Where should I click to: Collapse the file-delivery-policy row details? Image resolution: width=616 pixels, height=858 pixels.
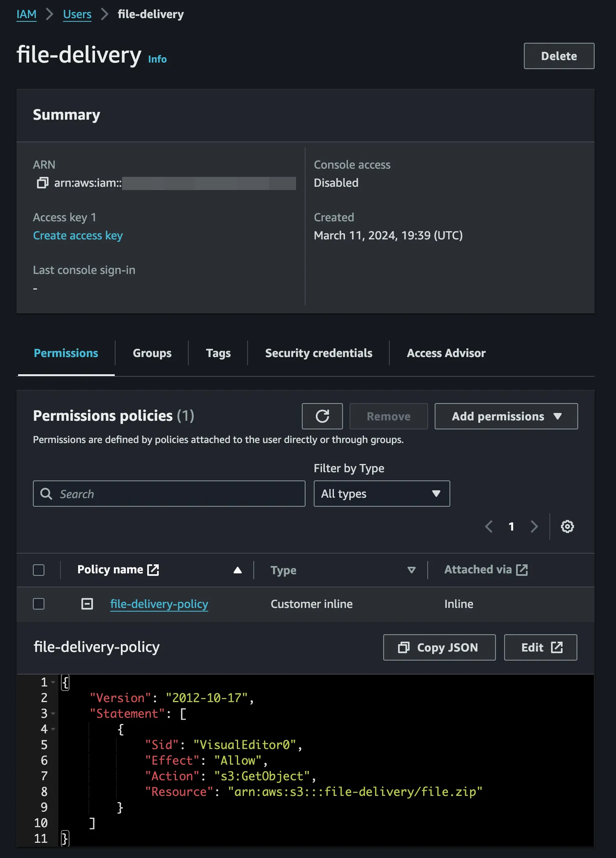click(87, 604)
